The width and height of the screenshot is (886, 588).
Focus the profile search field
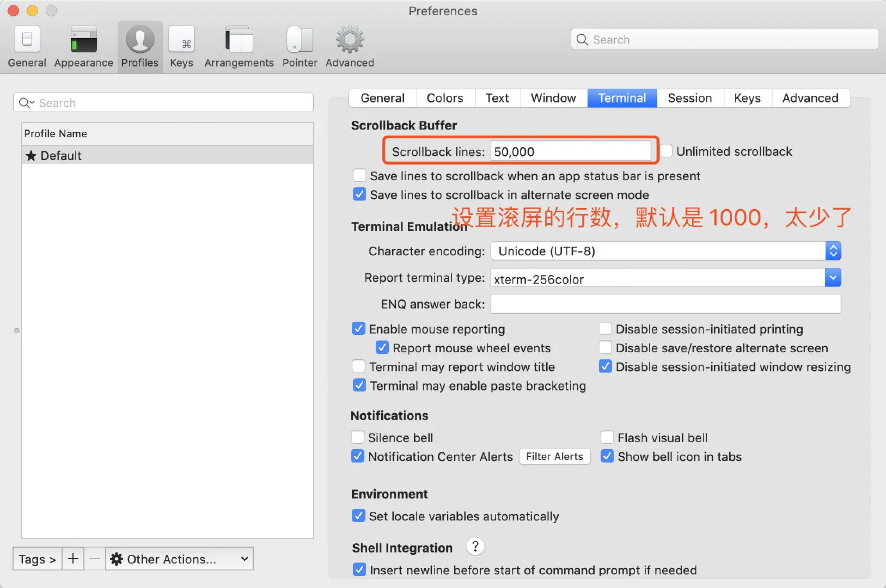click(163, 103)
